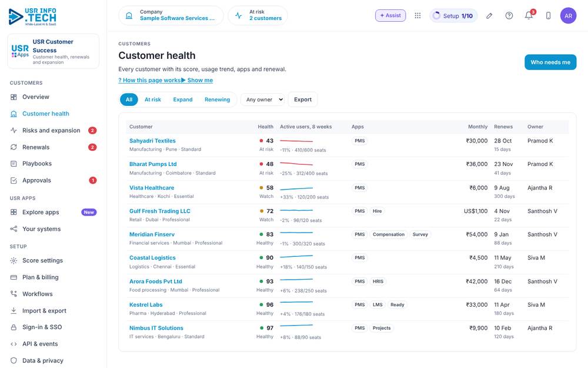Open notifications bell icon
Screen dimensions: 588x368
click(x=529, y=15)
